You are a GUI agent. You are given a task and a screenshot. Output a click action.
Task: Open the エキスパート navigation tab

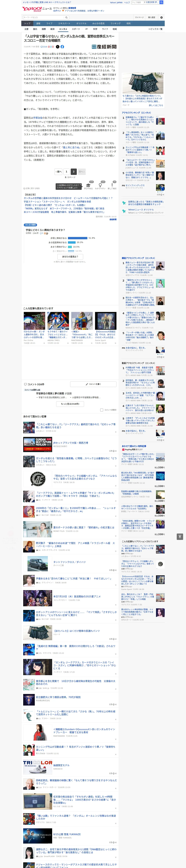click(x=64, y=24)
